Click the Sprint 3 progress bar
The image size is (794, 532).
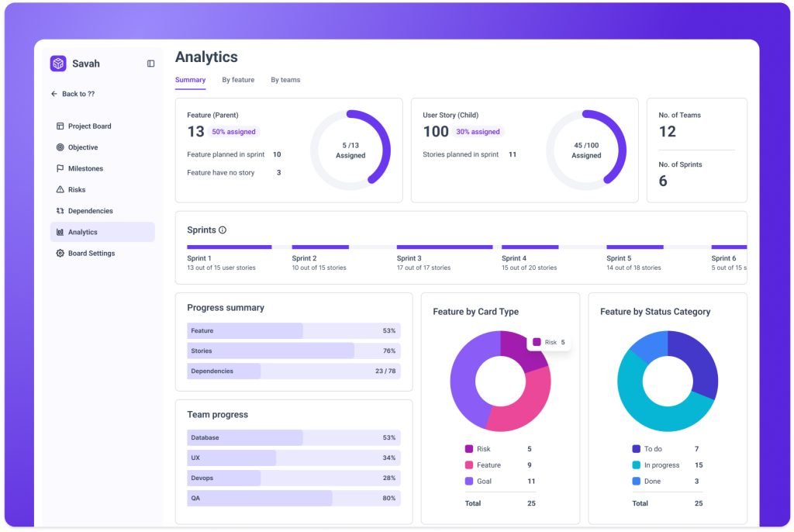pyautogui.click(x=444, y=247)
